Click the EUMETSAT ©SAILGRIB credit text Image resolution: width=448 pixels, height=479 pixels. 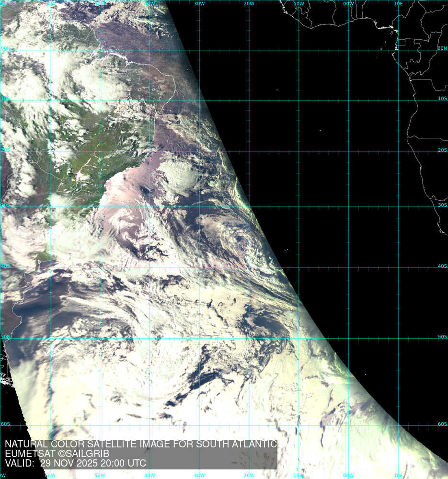tap(57, 454)
